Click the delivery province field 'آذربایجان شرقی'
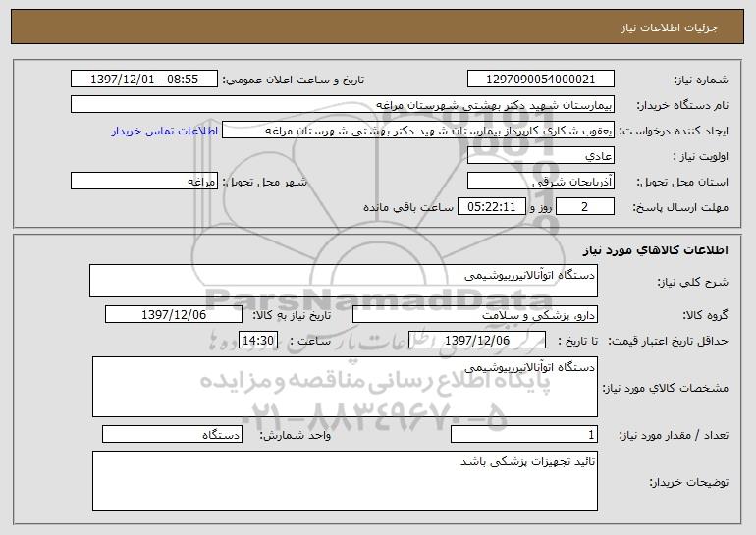This screenshot has width=756, height=535. [540, 182]
